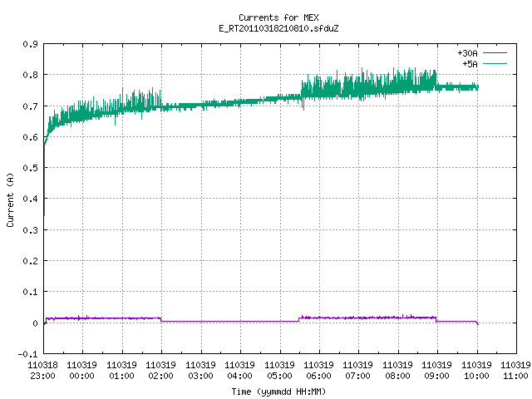This screenshot has width=532, height=399.
Task: Click the 0.5 y-axis tick label
Action: [30, 168]
